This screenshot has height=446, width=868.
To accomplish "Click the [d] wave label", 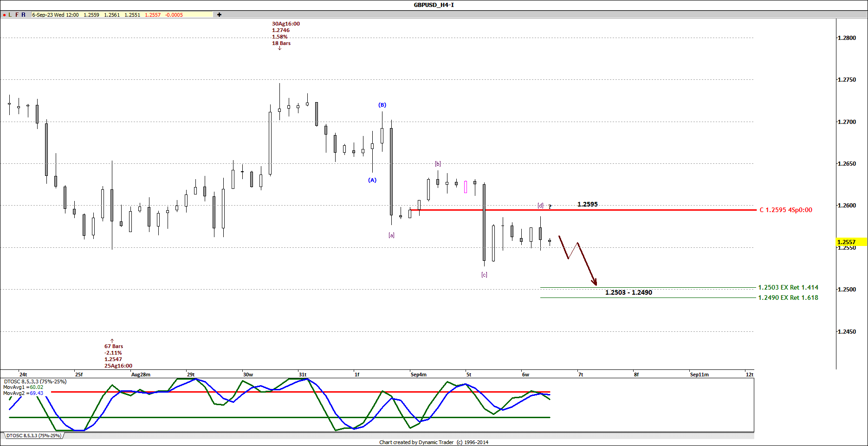I will tap(540, 206).
